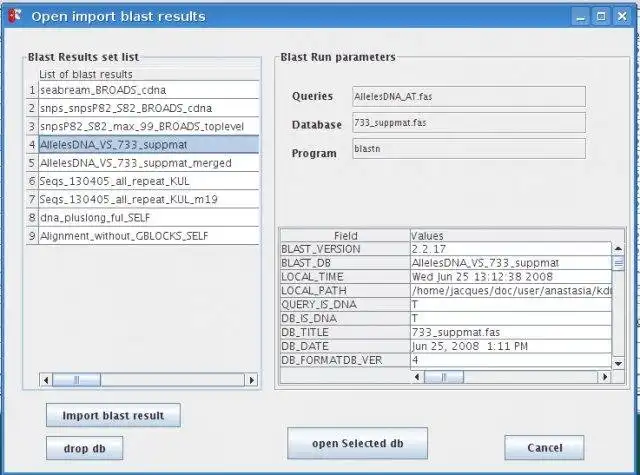Click in the Program field
Image resolution: width=640 pixels, height=475 pixels.
pyautogui.click(x=469, y=149)
